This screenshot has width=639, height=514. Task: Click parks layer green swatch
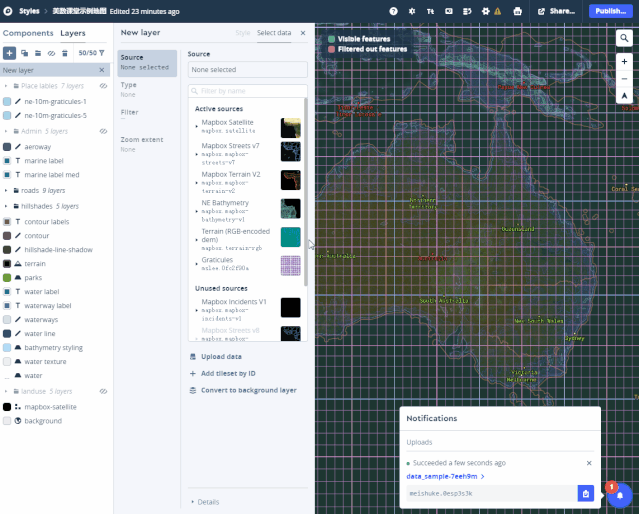point(7,278)
